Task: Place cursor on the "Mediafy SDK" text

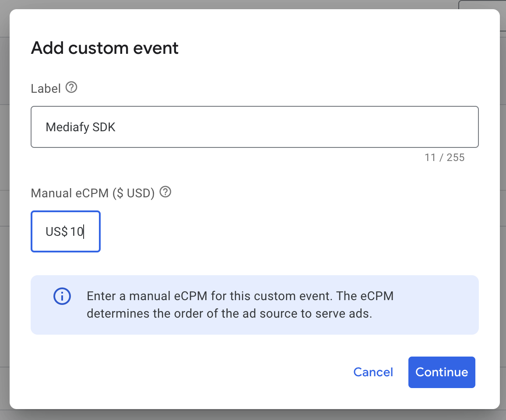Action: [x=81, y=127]
